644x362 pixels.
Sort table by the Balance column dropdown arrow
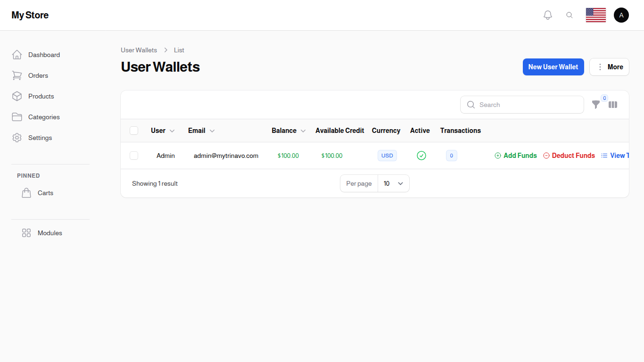(x=303, y=131)
